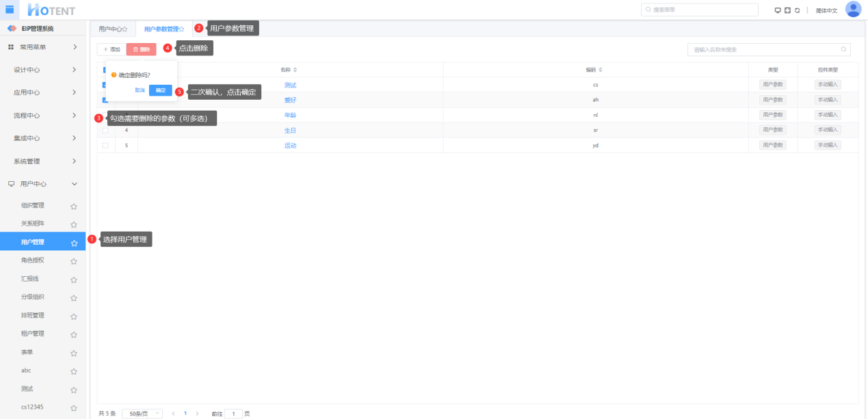
Task: Open the 简体中文 language selector
Action: point(826,10)
